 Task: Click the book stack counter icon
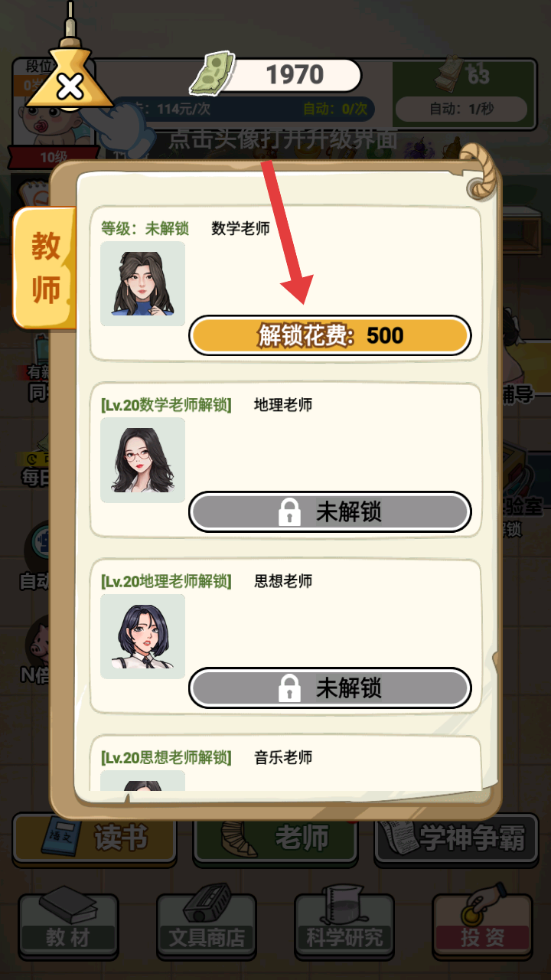click(x=453, y=75)
